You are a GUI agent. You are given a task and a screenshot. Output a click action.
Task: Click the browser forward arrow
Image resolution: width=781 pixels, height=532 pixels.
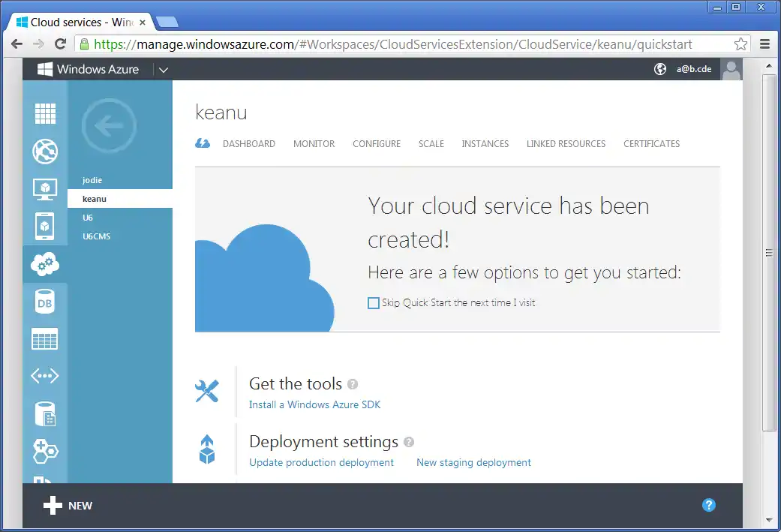point(38,44)
